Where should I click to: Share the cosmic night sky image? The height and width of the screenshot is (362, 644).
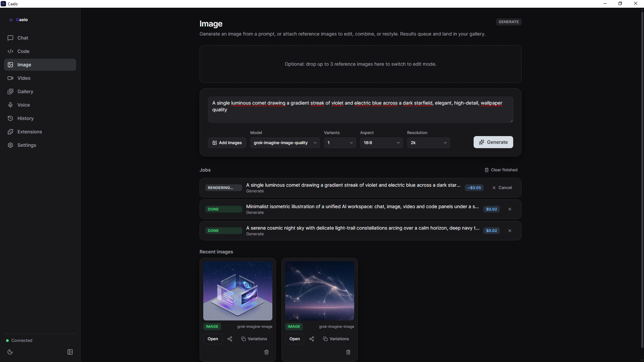312,339
